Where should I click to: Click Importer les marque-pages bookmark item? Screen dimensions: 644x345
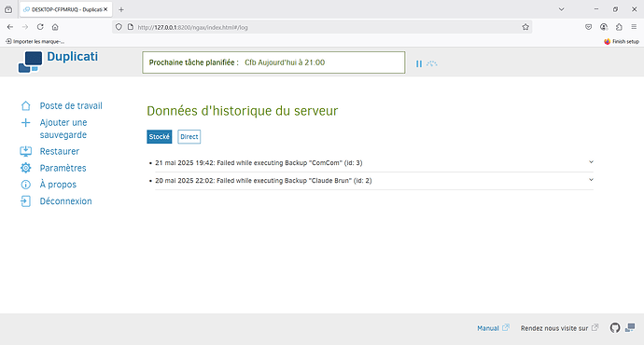pos(35,41)
